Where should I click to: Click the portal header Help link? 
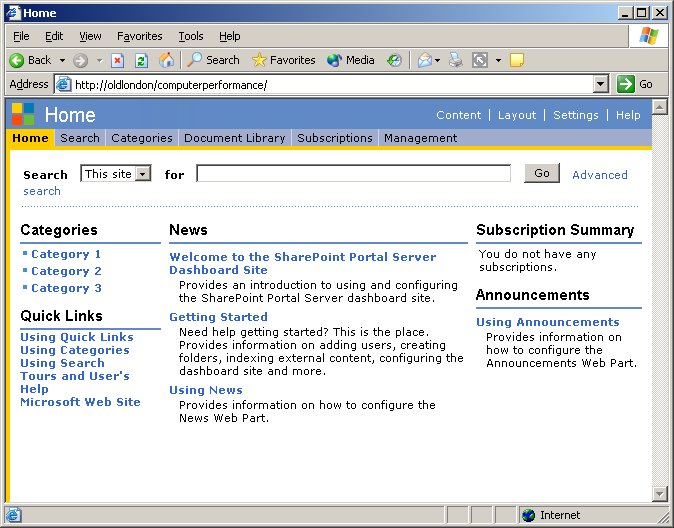tap(628, 115)
